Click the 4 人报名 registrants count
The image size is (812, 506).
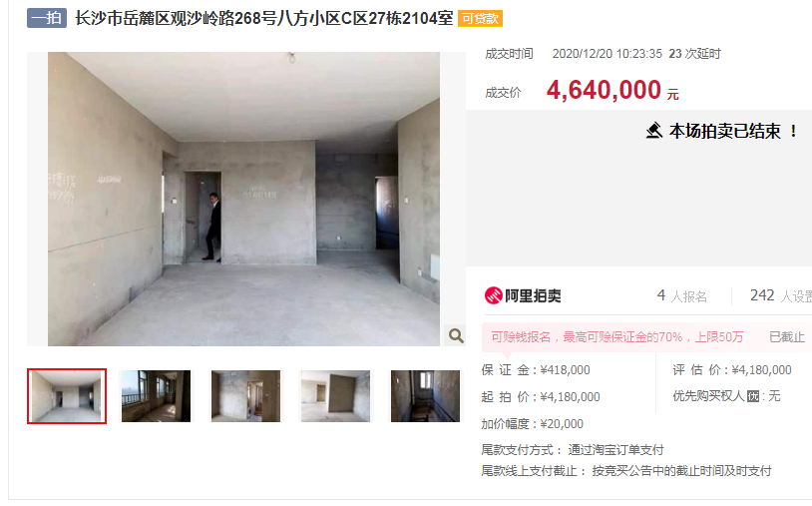[682, 295]
